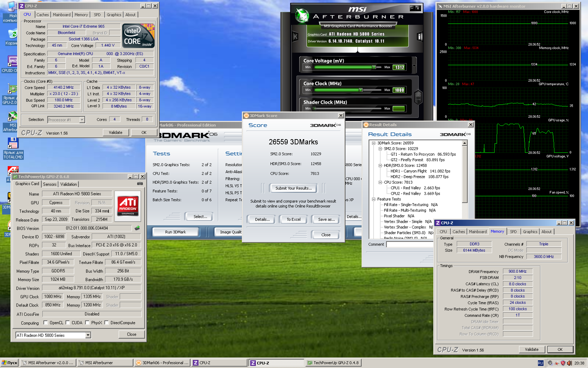Open Afterburner Kombustor K button
Screen dimensions: 588x368
click(x=295, y=37)
